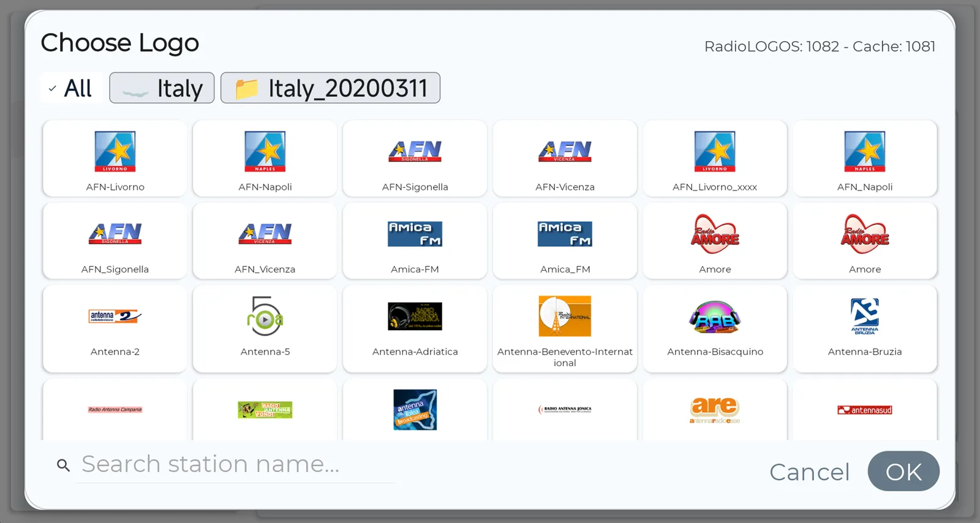This screenshot has width=980, height=523.
Task: Cancel the Choose Logo dialog
Action: tap(809, 472)
